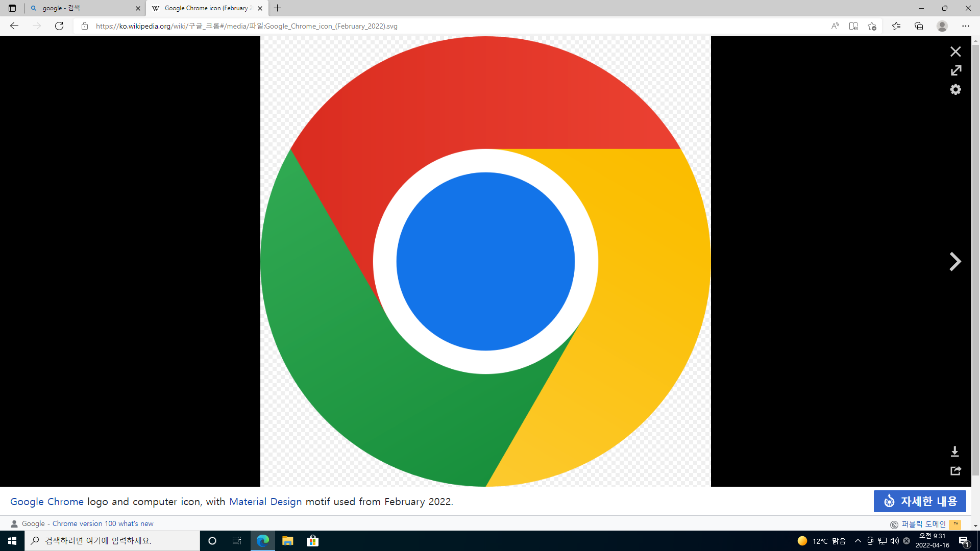Open Immersive Reader icon
Screen dimensions: 980x551
tap(853, 26)
